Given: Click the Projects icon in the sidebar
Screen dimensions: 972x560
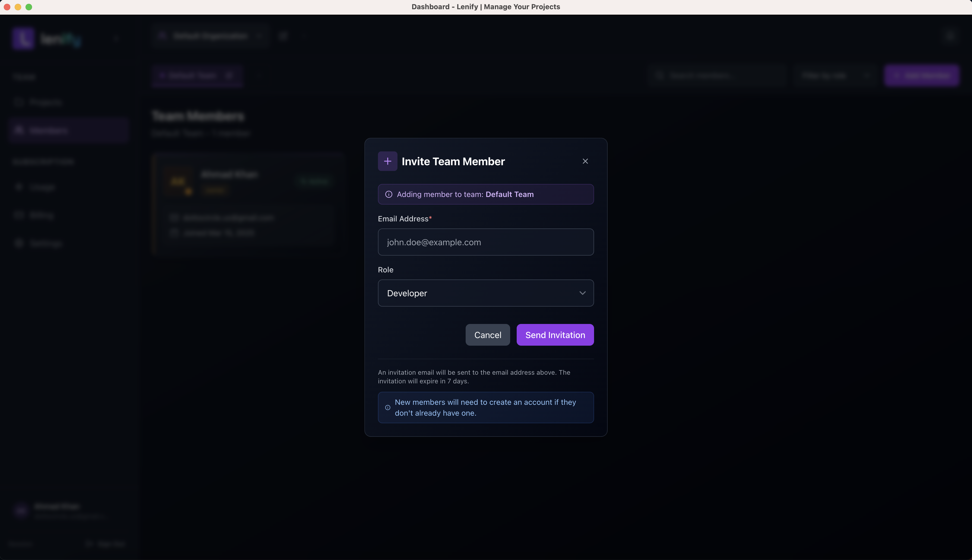Looking at the screenshot, I should 19,102.
